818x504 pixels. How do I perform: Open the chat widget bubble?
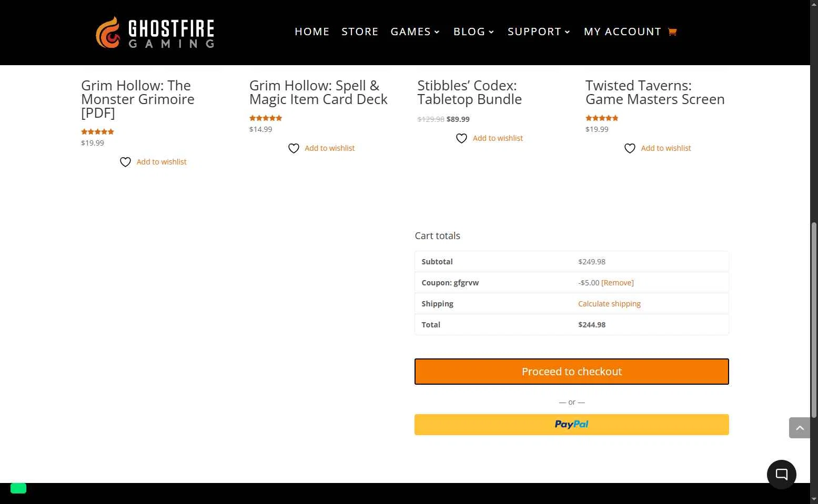(781, 475)
